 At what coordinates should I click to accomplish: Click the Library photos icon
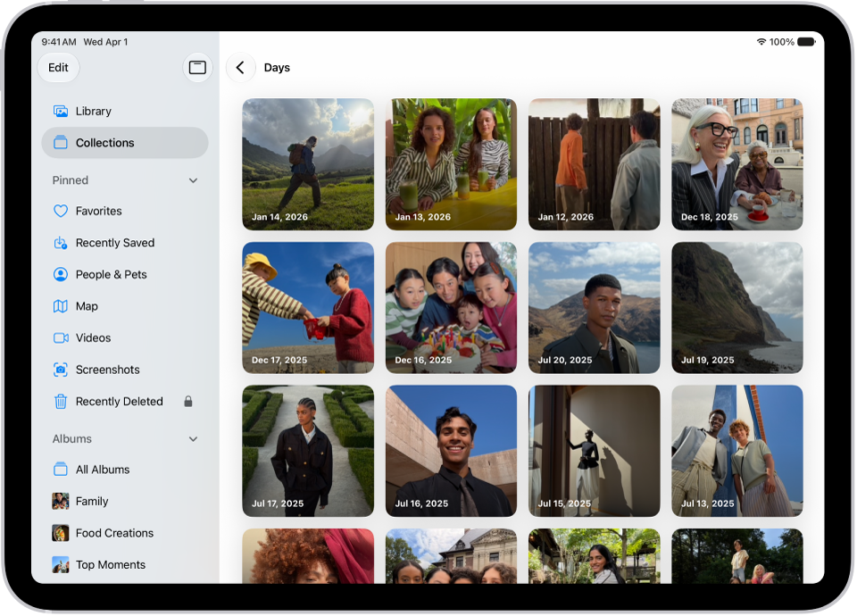click(x=61, y=111)
